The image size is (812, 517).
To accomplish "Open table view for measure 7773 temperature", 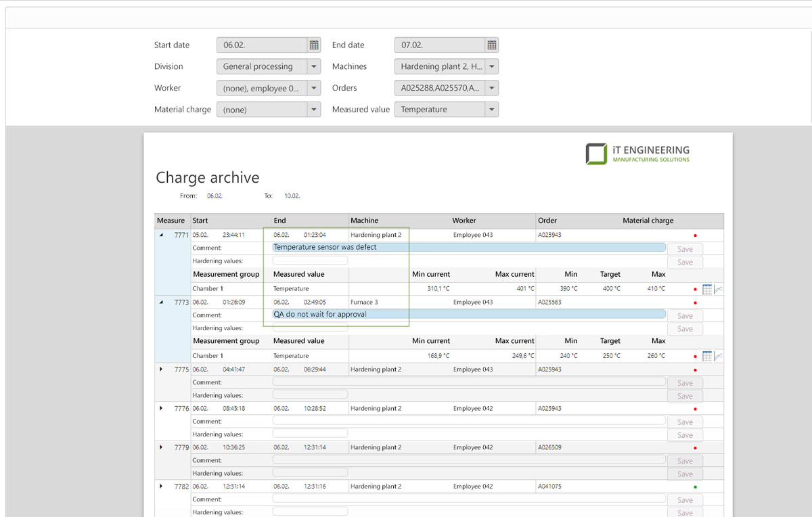I will [x=707, y=356].
